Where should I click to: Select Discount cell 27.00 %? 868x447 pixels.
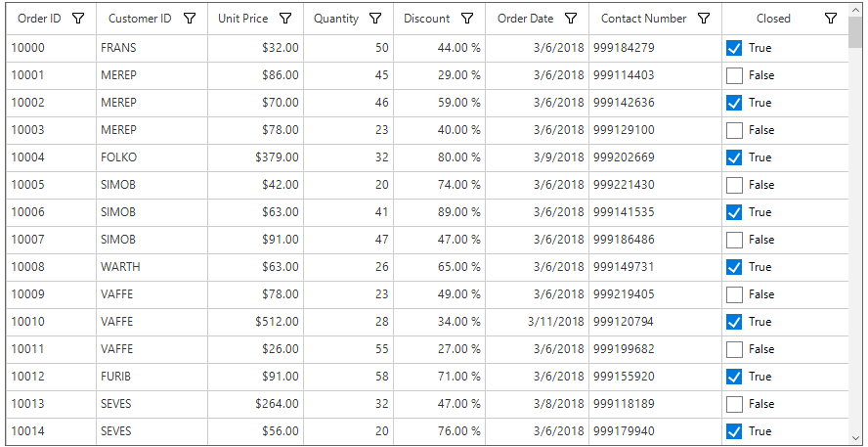(x=440, y=350)
